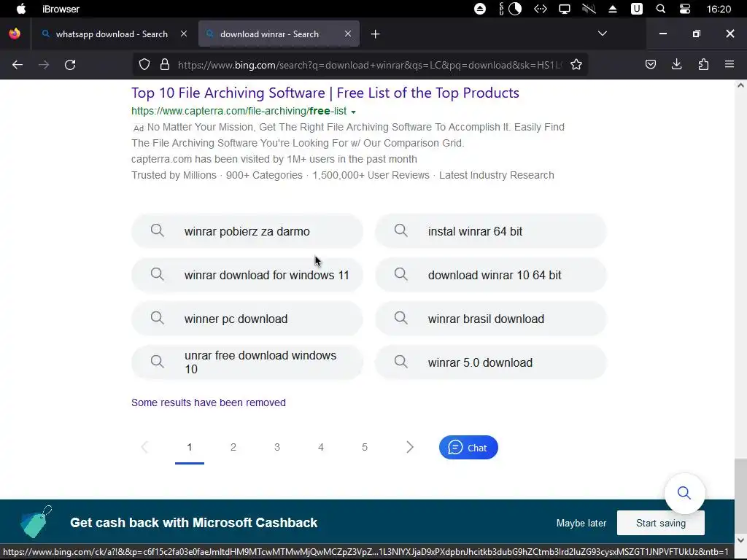Open the Pocket save icon
This screenshot has height=560, width=747.
[651, 64]
